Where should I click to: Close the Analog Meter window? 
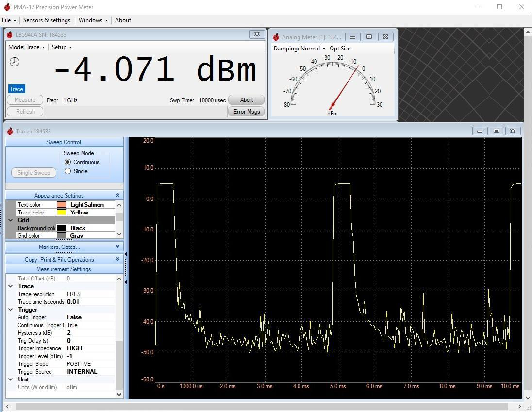click(x=386, y=36)
